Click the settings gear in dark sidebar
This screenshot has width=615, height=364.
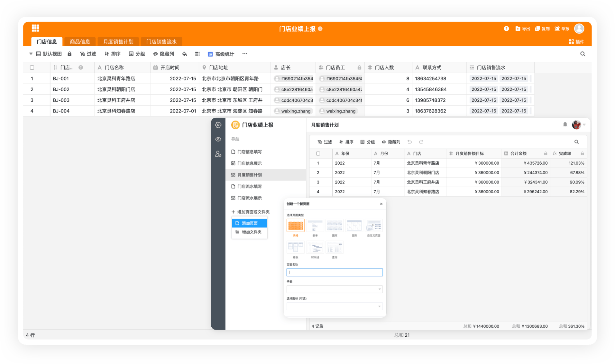tap(218, 125)
